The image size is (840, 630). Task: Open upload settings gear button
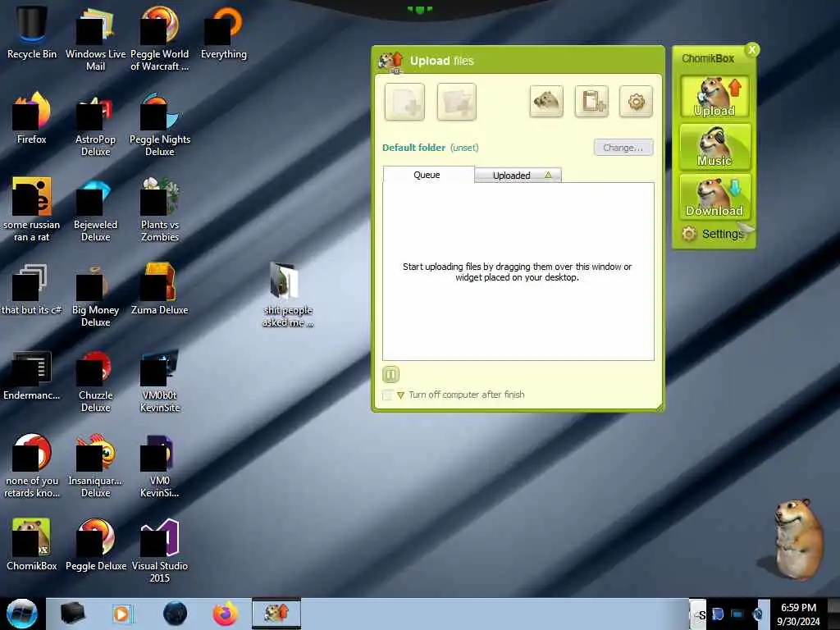(636, 101)
